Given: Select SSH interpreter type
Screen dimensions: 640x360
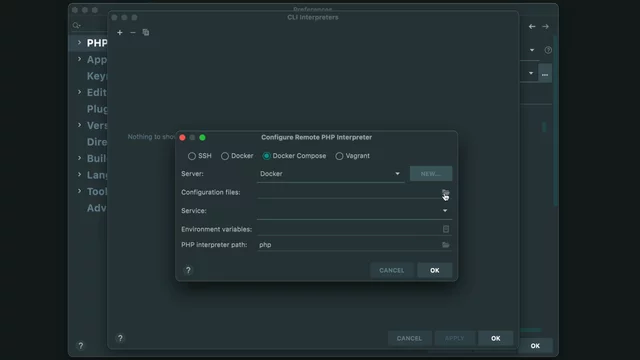Looking at the screenshot, I should click(x=200, y=156).
